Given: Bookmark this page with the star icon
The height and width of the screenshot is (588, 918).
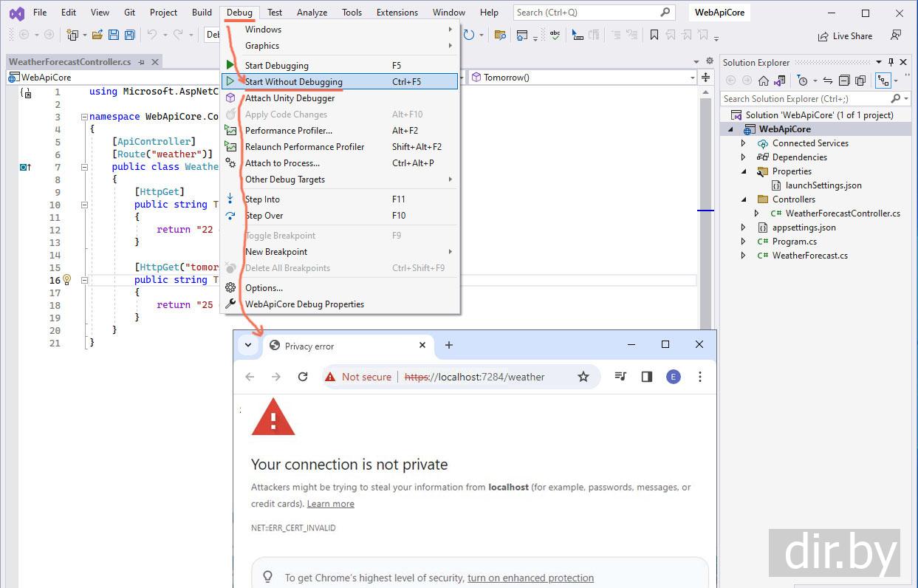Looking at the screenshot, I should click(583, 377).
